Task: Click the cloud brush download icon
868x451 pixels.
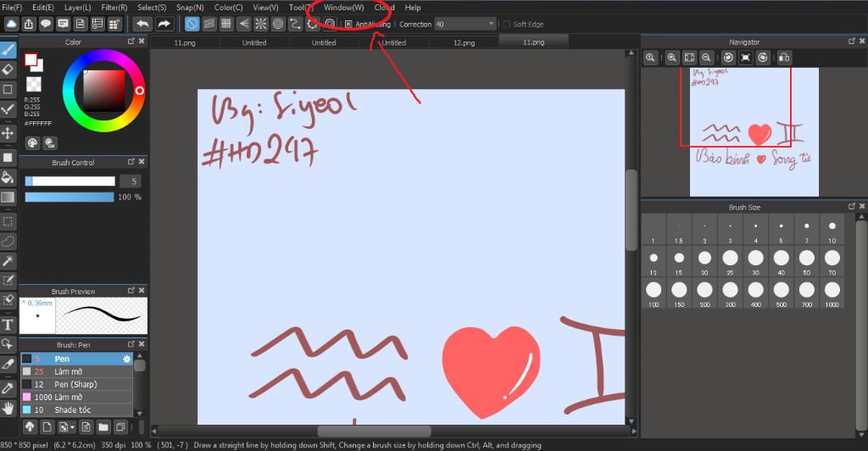Action: click(30, 426)
